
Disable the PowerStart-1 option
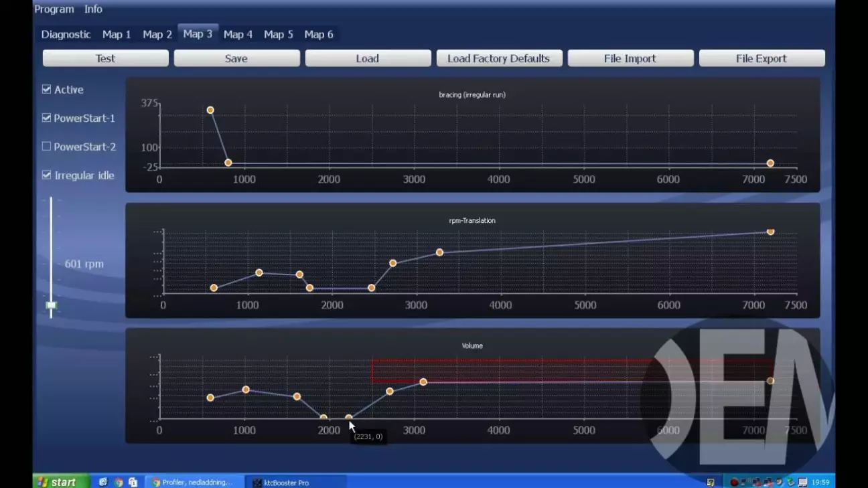47,118
